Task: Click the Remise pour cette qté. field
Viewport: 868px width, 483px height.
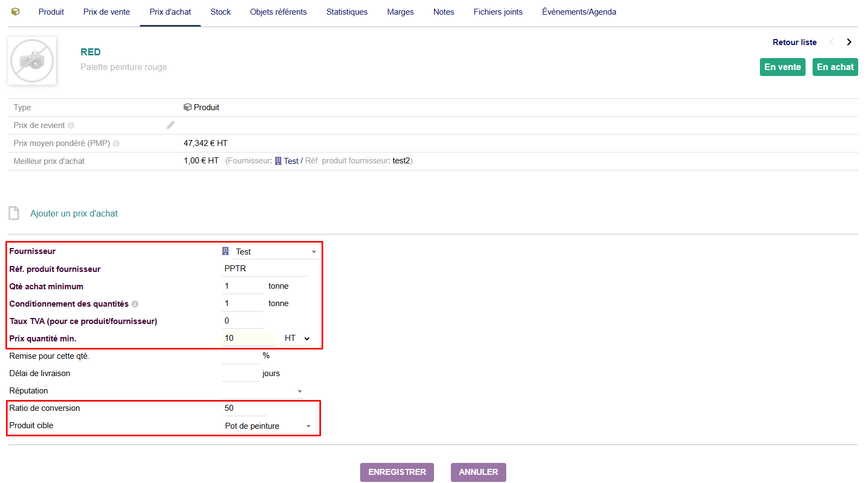Action: (x=241, y=356)
